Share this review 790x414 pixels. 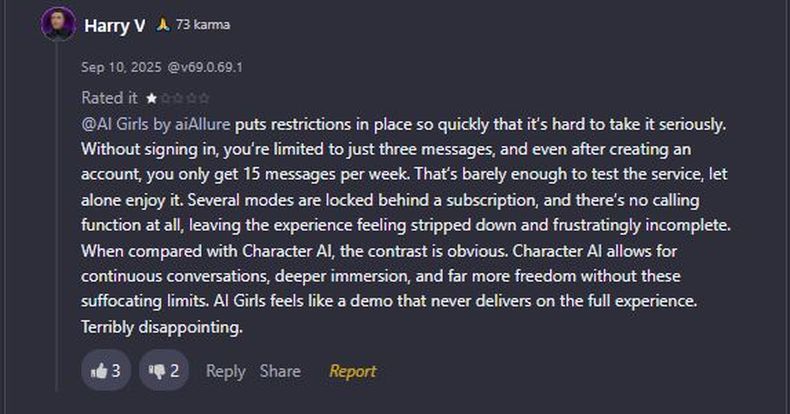(280, 371)
